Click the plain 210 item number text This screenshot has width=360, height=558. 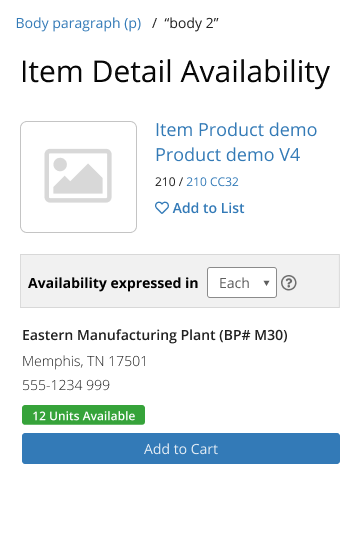[165, 182]
